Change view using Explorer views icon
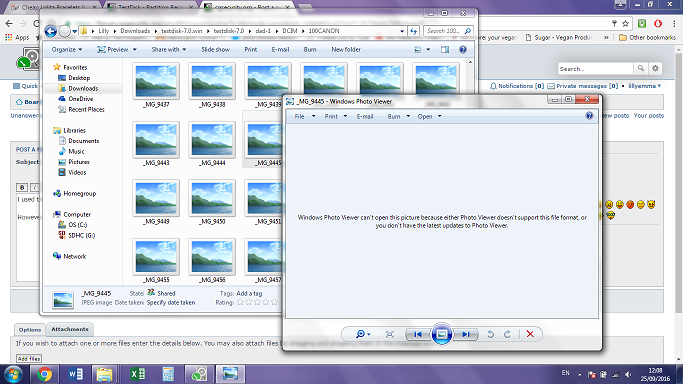The width and height of the screenshot is (683, 384). click(x=417, y=50)
